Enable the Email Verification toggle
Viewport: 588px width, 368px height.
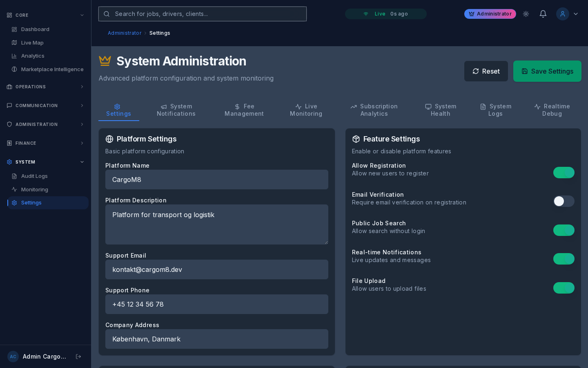563,201
